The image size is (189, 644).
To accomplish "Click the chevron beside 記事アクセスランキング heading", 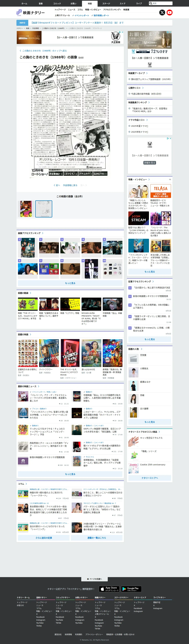I will pyautogui.click(x=153, y=282).
